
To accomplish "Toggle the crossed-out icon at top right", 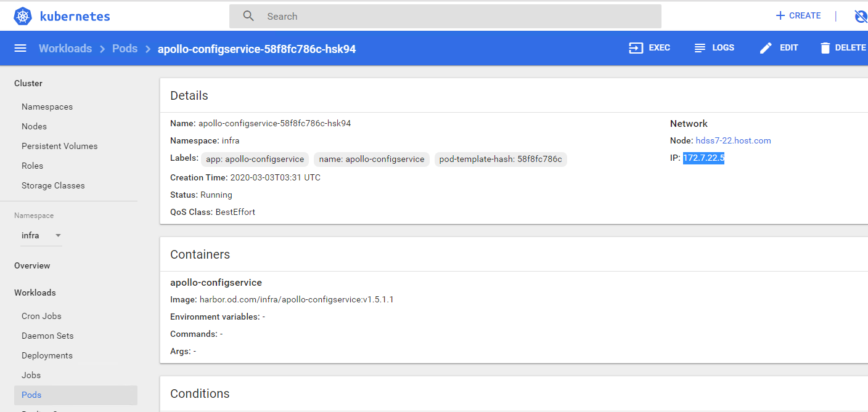I will 861,17.
